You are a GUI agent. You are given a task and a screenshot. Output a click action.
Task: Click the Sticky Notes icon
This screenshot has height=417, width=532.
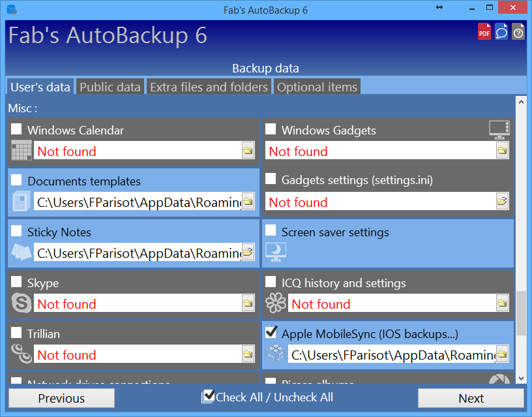[x=22, y=252]
